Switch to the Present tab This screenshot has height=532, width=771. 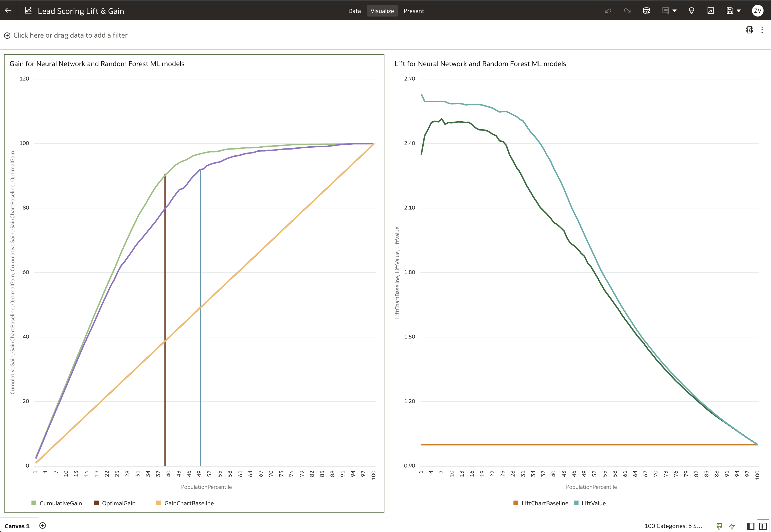(x=413, y=11)
